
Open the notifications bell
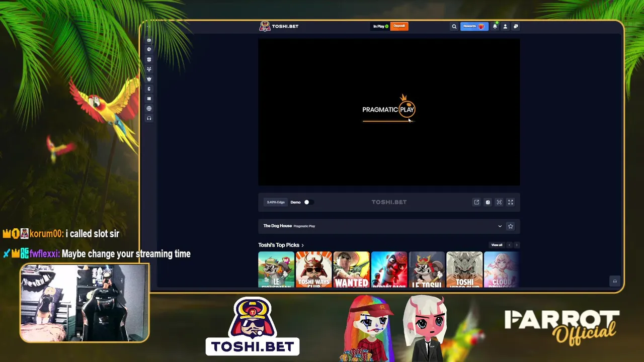495,26
